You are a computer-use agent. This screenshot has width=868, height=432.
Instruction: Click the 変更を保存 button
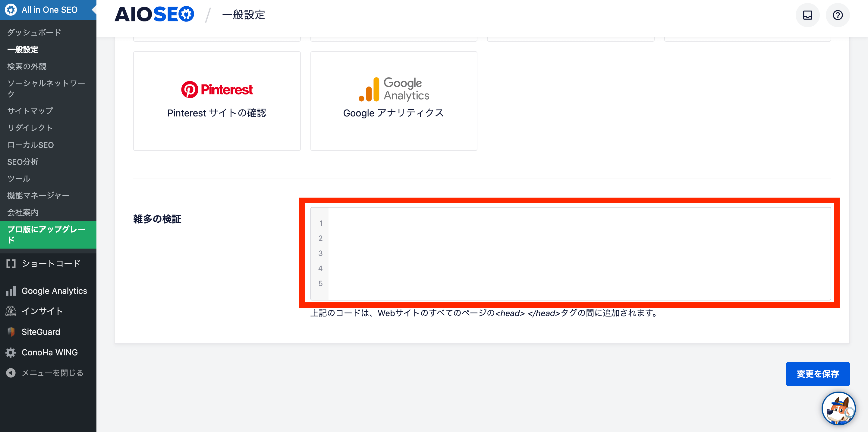[817, 374]
